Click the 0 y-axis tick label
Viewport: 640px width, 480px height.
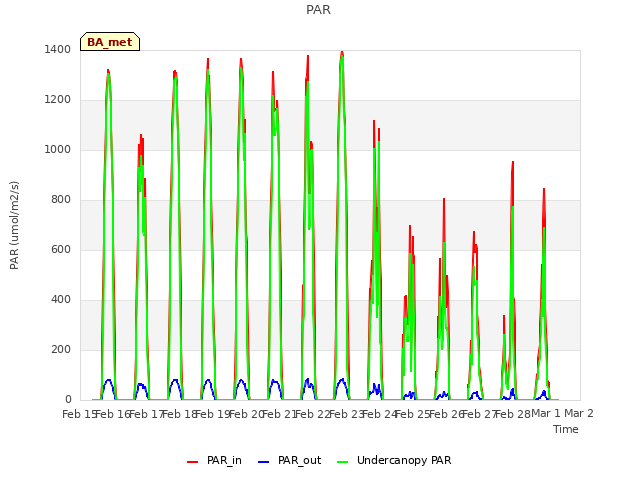point(68,400)
